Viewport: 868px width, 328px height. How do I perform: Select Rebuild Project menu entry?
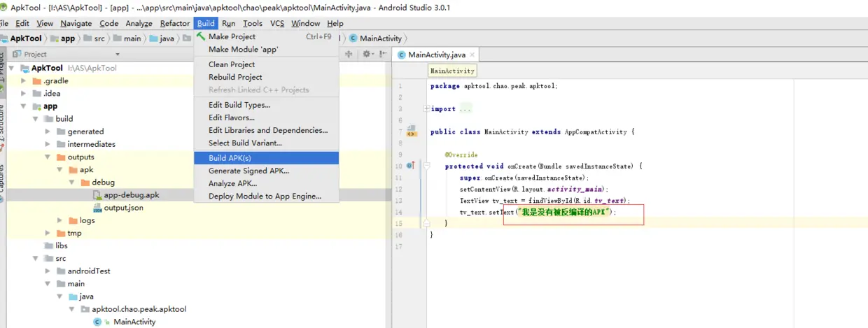pyautogui.click(x=266, y=77)
